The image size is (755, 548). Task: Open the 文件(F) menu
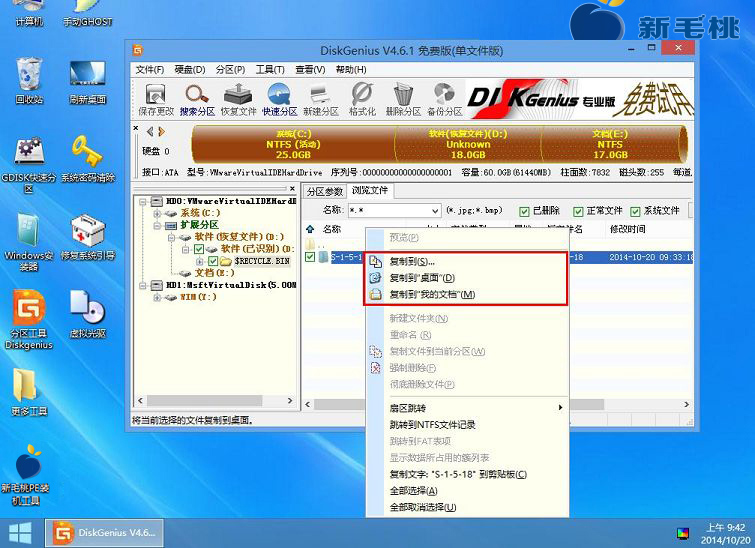click(150, 70)
